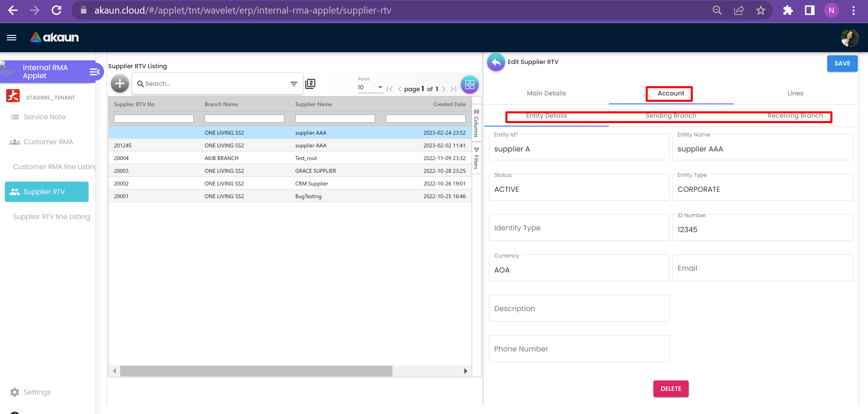Expand the Rows per page dropdown
The width and height of the screenshot is (868, 414).
tap(380, 87)
